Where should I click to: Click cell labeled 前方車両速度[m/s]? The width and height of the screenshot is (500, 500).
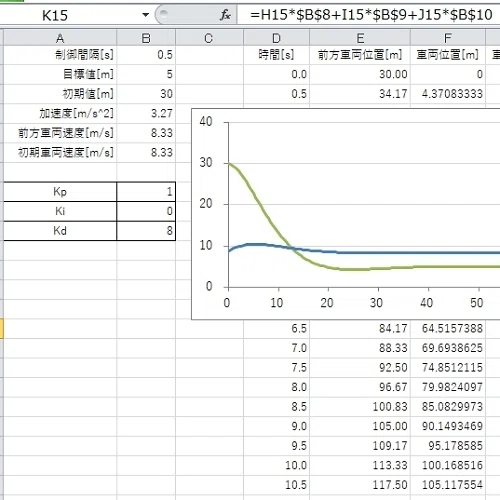coord(60,133)
